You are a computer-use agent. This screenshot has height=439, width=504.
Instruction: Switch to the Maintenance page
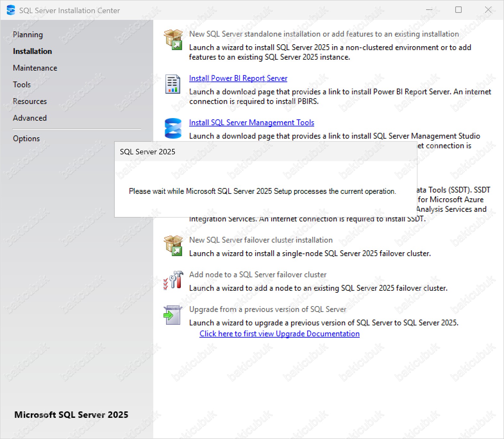pyautogui.click(x=35, y=68)
